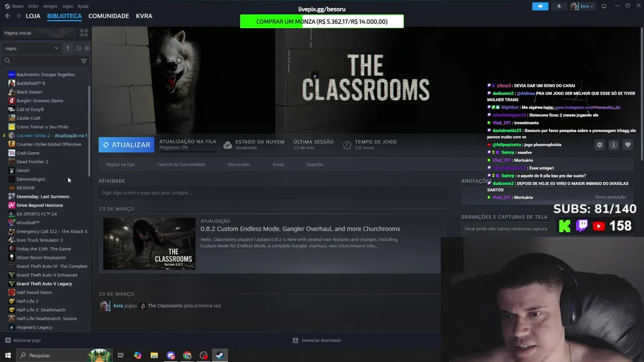Screen dimensions: 644x362
Task: Open the Windows Start menu
Action: (x=8, y=355)
